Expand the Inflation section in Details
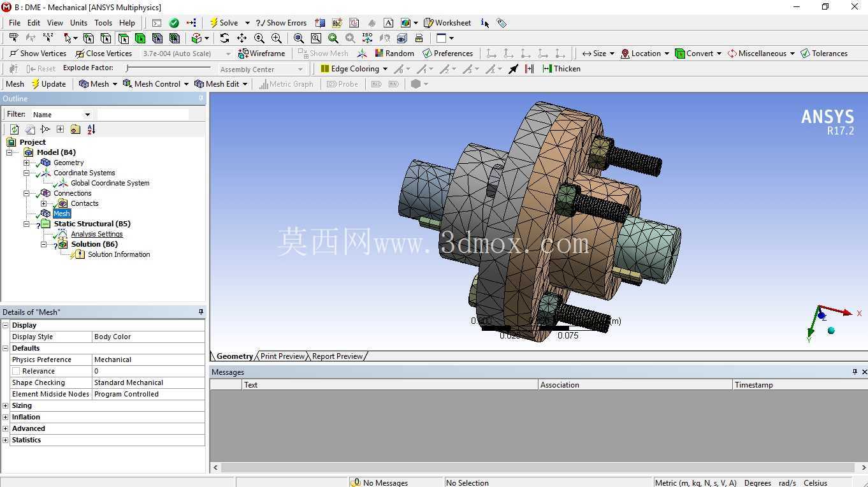Image resolution: width=868 pixels, height=487 pixels. pos(6,417)
